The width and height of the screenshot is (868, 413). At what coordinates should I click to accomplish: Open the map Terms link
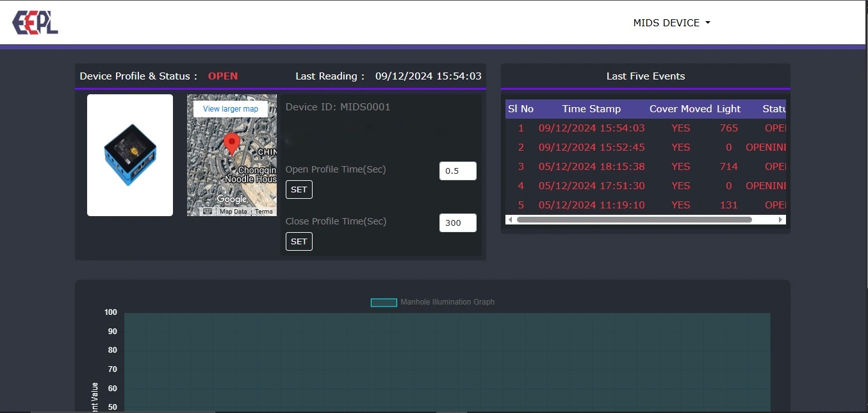(x=264, y=212)
